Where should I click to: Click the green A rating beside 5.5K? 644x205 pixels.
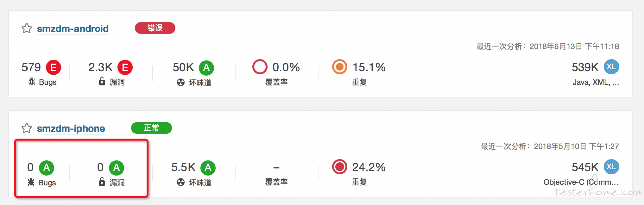coord(208,168)
